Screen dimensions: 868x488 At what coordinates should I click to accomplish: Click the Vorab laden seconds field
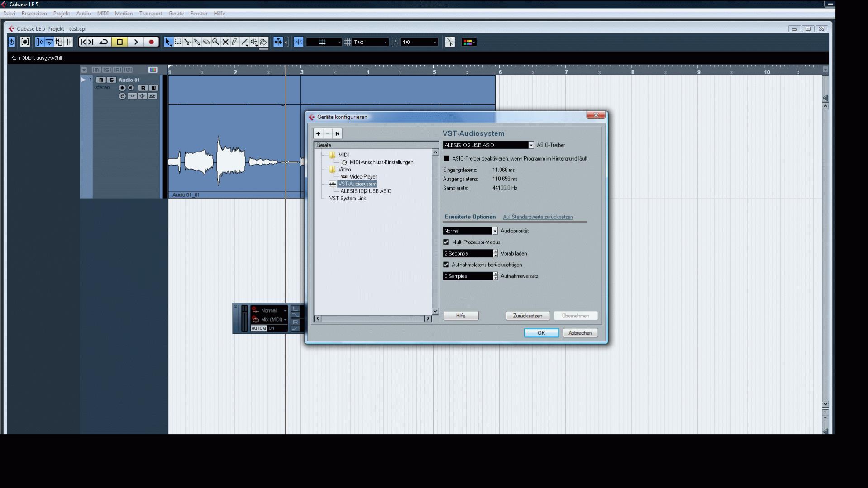(x=468, y=254)
